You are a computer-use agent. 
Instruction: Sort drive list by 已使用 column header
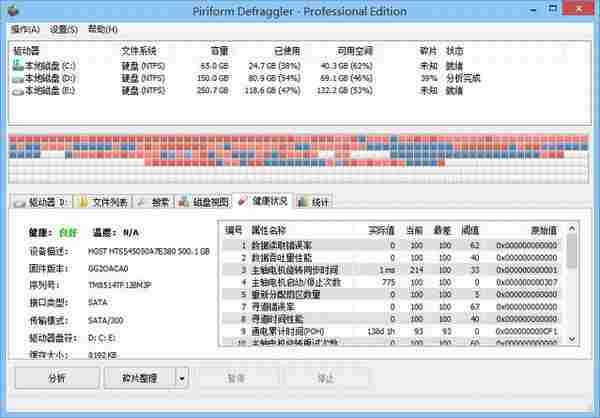(287, 51)
